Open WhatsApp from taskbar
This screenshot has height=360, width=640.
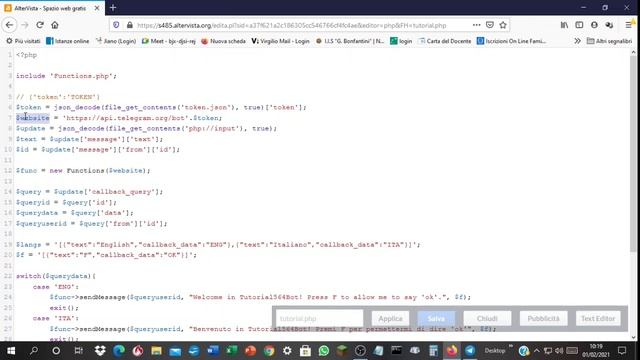coord(324,351)
